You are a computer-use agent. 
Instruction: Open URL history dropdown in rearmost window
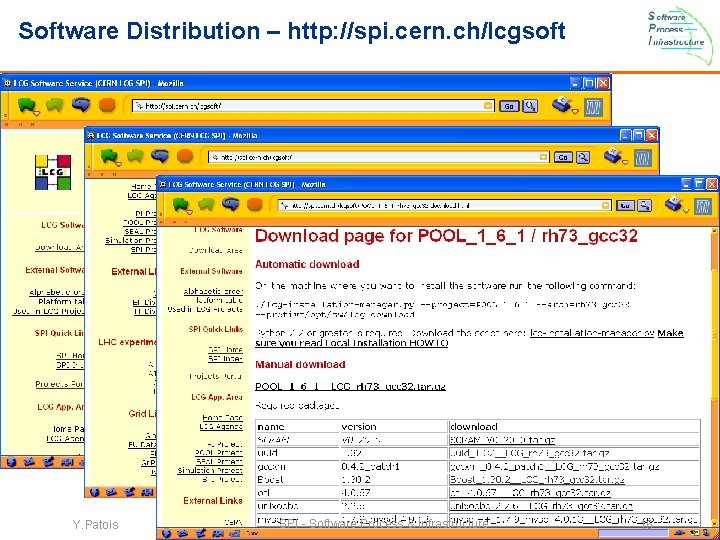pyautogui.click(x=488, y=106)
